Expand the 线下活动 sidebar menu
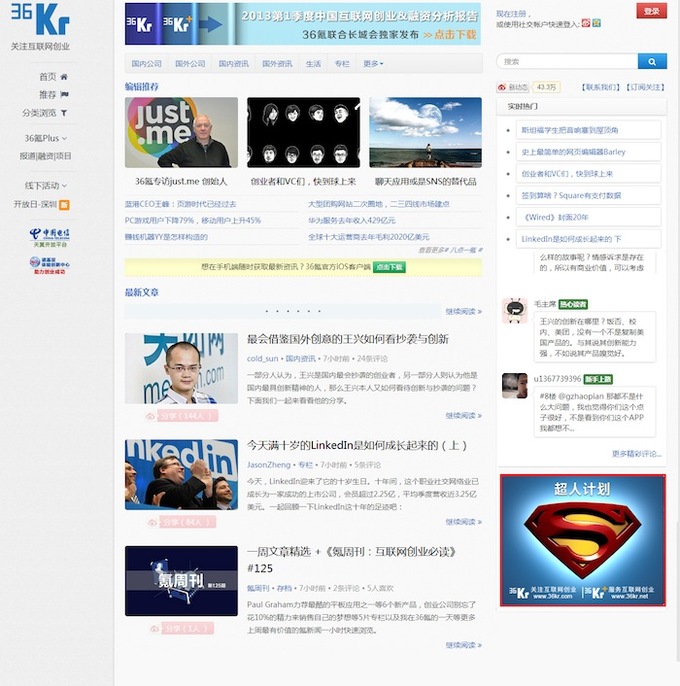The image size is (680, 686). pos(46,186)
